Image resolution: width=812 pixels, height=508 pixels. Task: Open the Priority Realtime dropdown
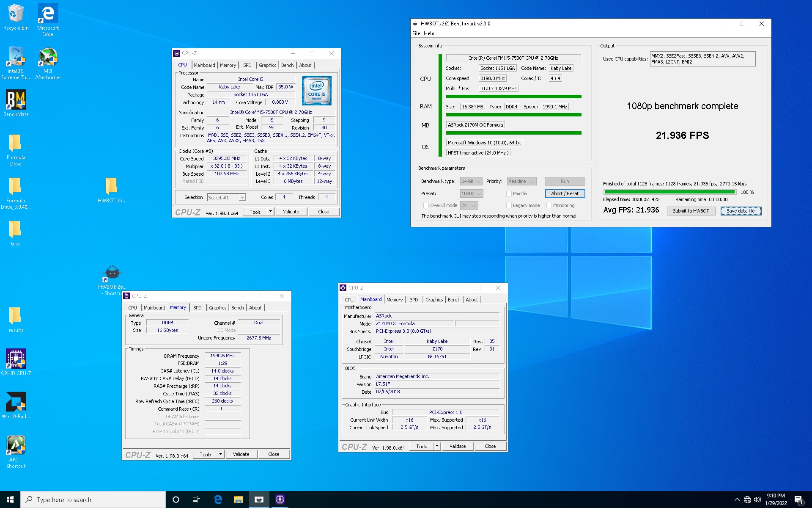click(x=521, y=181)
